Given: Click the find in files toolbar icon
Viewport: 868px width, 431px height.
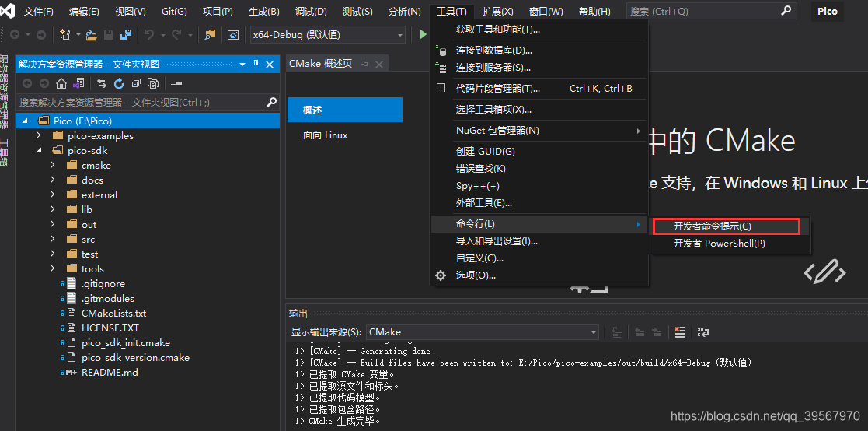Looking at the screenshot, I should 209,35.
